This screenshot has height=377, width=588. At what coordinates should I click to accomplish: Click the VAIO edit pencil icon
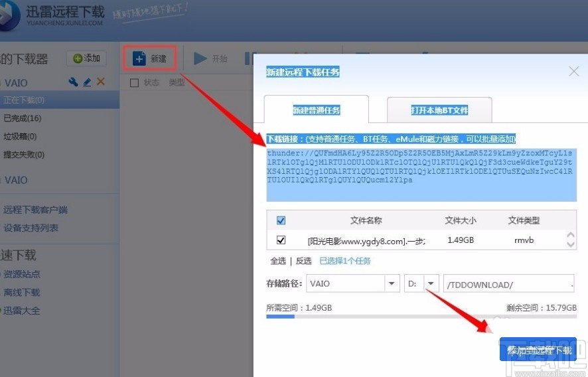point(87,82)
